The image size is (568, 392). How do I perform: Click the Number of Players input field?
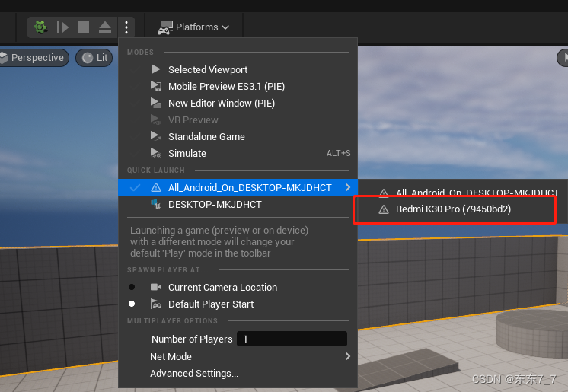click(292, 339)
